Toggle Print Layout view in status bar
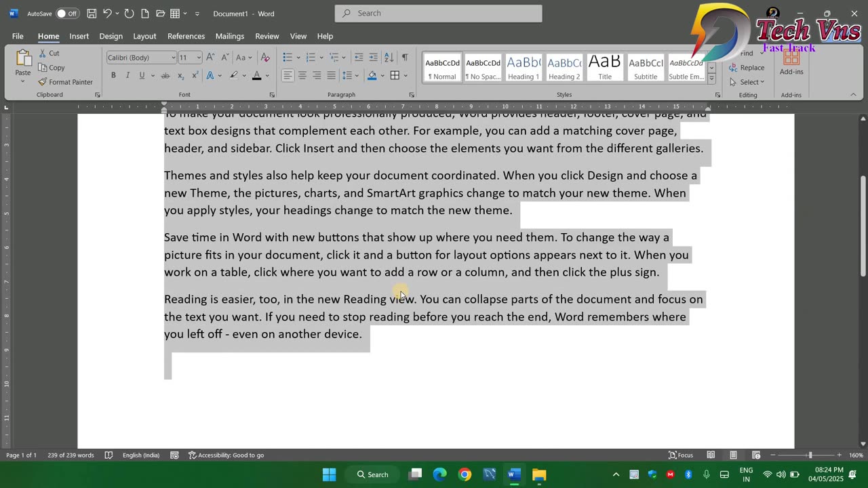The width and height of the screenshot is (868, 488). click(x=733, y=455)
